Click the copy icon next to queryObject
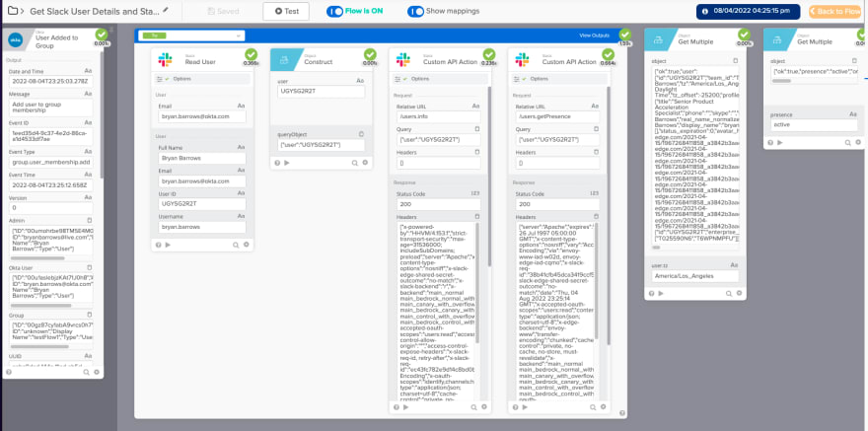The image size is (868, 431). (x=361, y=134)
